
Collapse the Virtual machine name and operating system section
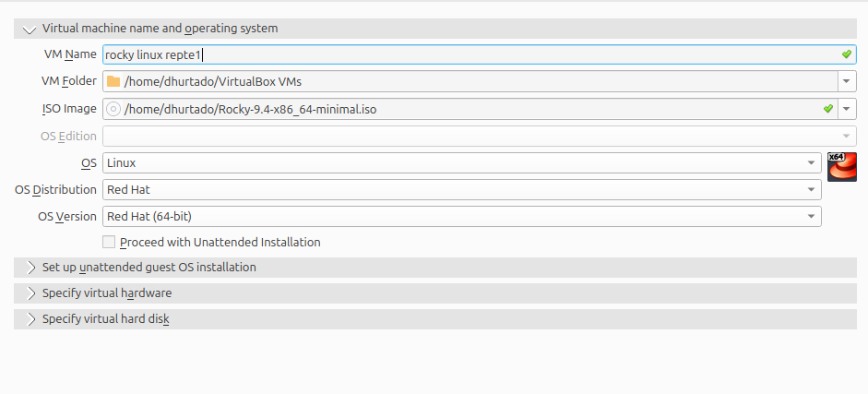pos(30,29)
